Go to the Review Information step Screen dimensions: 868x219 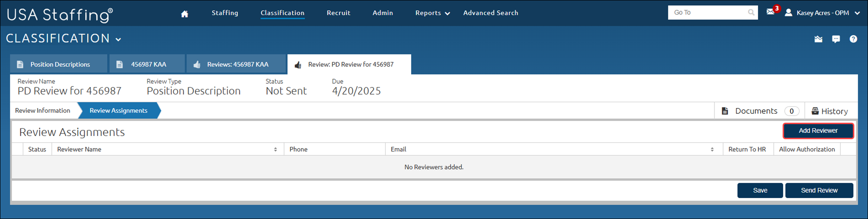(x=43, y=110)
